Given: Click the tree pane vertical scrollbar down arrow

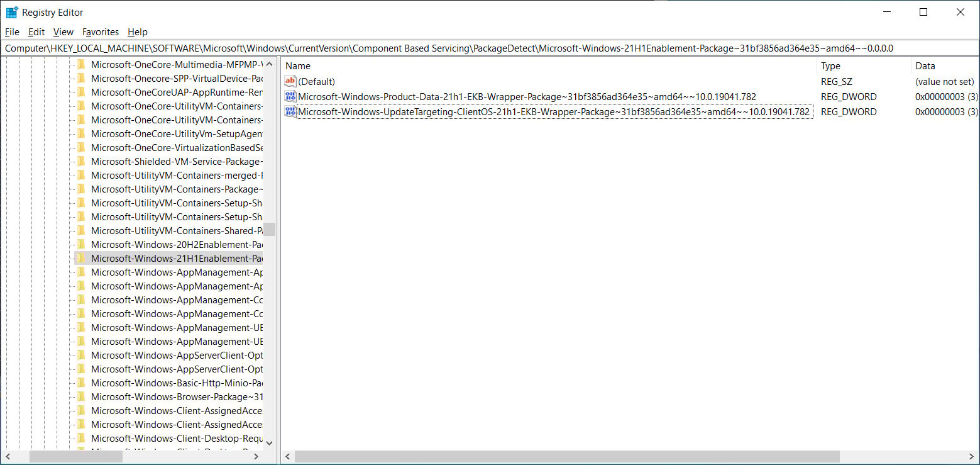Looking at the screenshot, I should pos(269,442).
